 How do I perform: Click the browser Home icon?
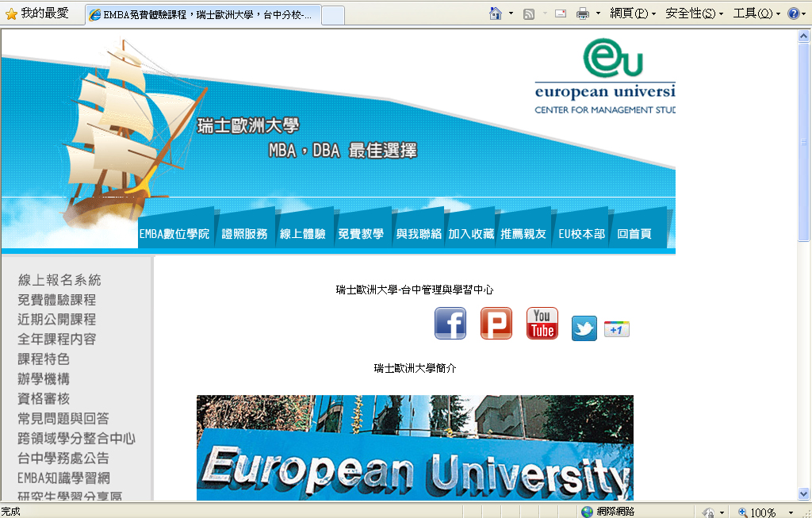pyautogui.click(x=496, y=13)
